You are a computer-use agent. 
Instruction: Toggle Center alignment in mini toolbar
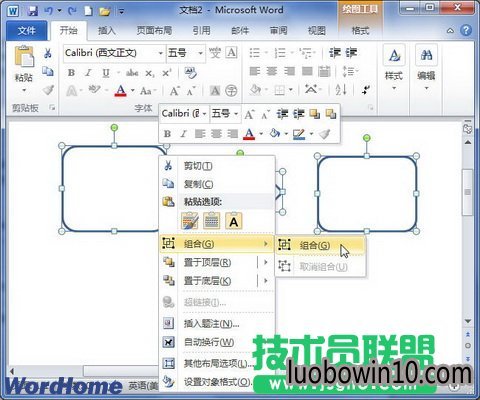tap(216, 134)
